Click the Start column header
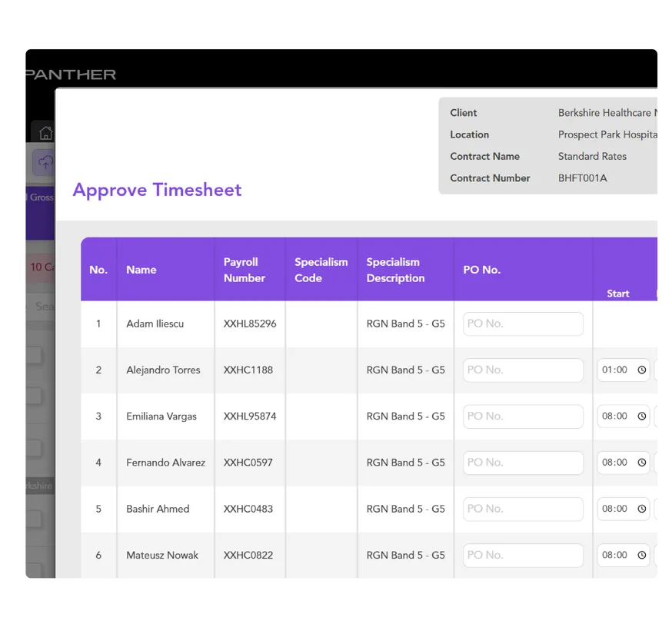672x624 pixels. pyautogui.click(x=617, y=294)
